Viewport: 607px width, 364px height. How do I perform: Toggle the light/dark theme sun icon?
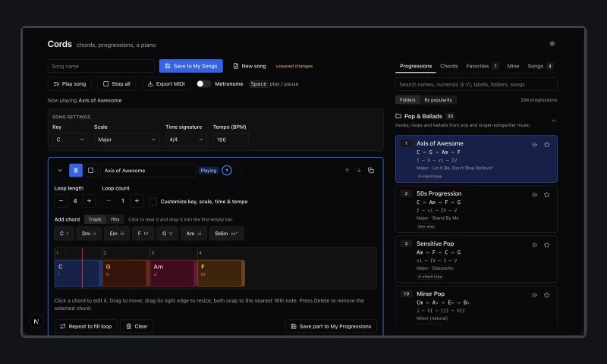click(552, 44)
